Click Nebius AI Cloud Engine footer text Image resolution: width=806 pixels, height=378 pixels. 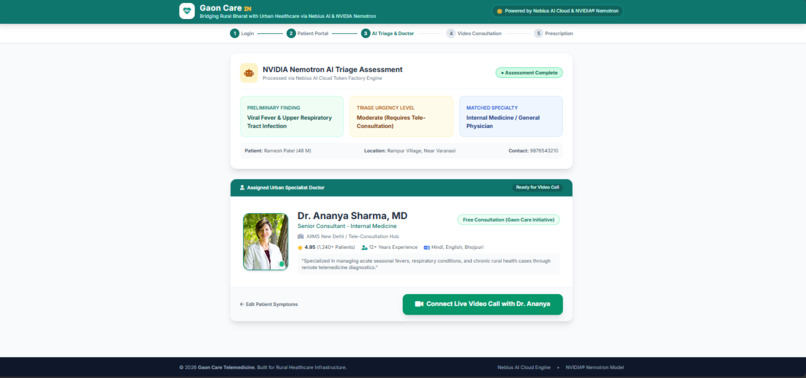[x=524, y=368]
